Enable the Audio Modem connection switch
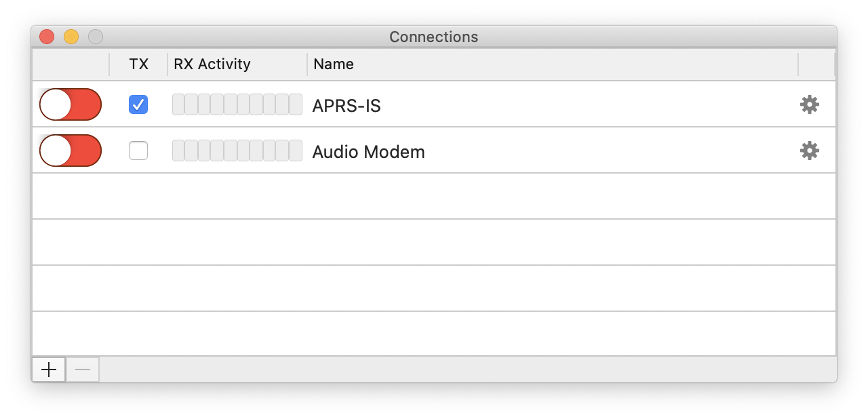868x419 pixels. point(71,151)
